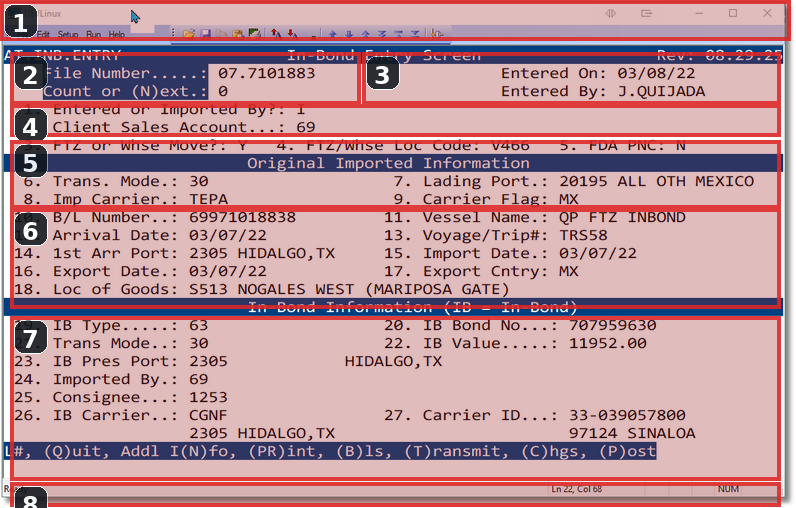Screen dimensions: 796x508
Task: Click the increase font size icon
Action: [x=276, y=34]
